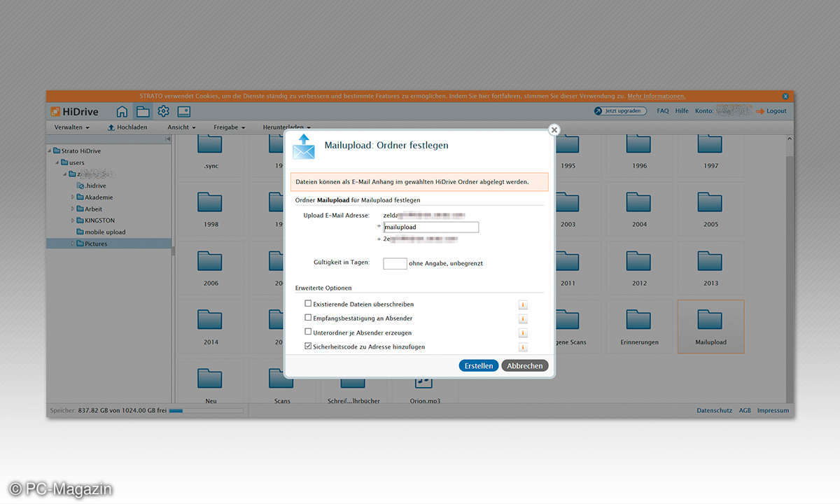Click the Erstellen button
The width and height of the screenshot is (840, 504).
[x=479, y=365]
